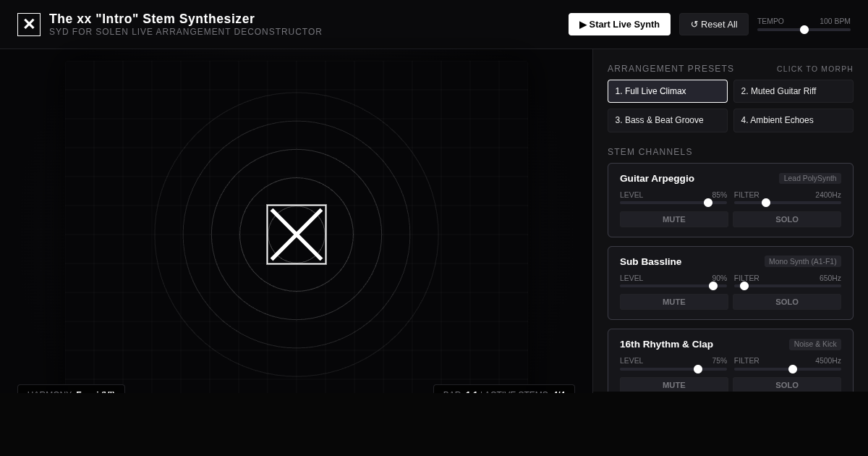Adjust Guitar Arpeggio filter slider
Image resolution: width=868 pixels, height=456 pixels.
[x=788, y=203]
